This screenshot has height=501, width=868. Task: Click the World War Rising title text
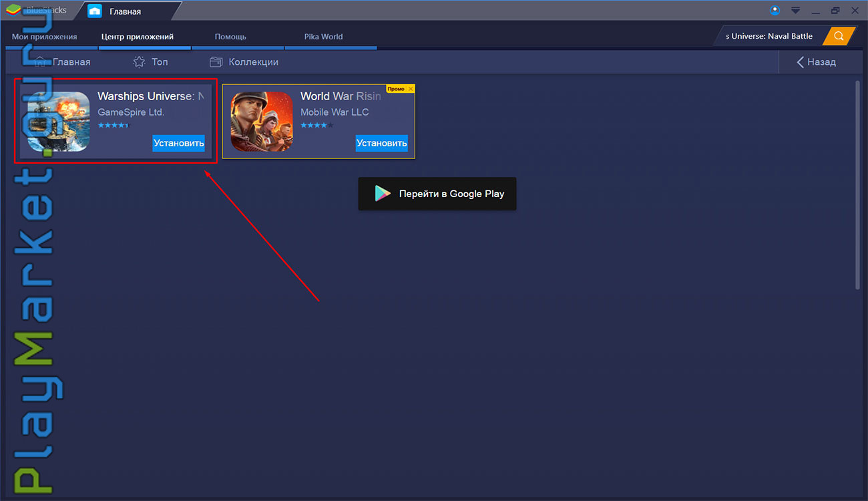point(341,96)
